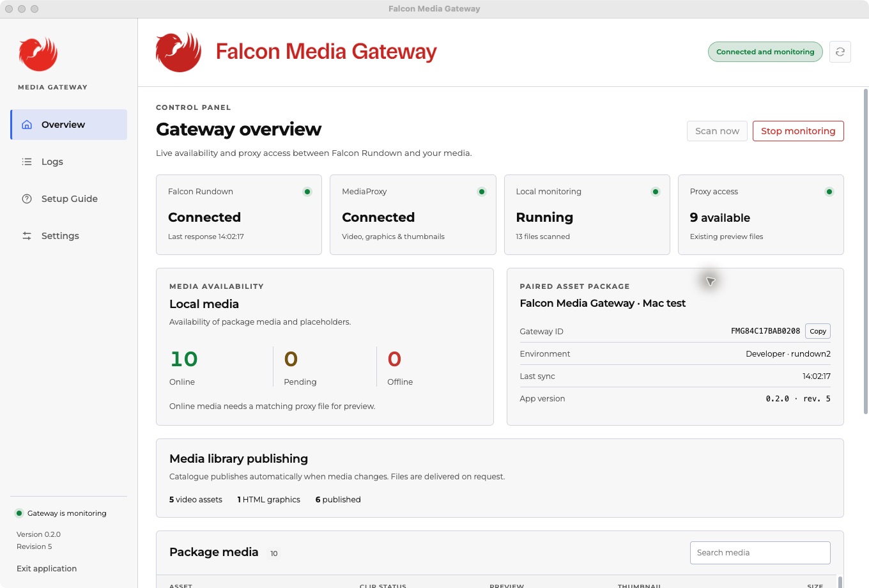
Task: Click into the Search media field
Action: point(760,553)
